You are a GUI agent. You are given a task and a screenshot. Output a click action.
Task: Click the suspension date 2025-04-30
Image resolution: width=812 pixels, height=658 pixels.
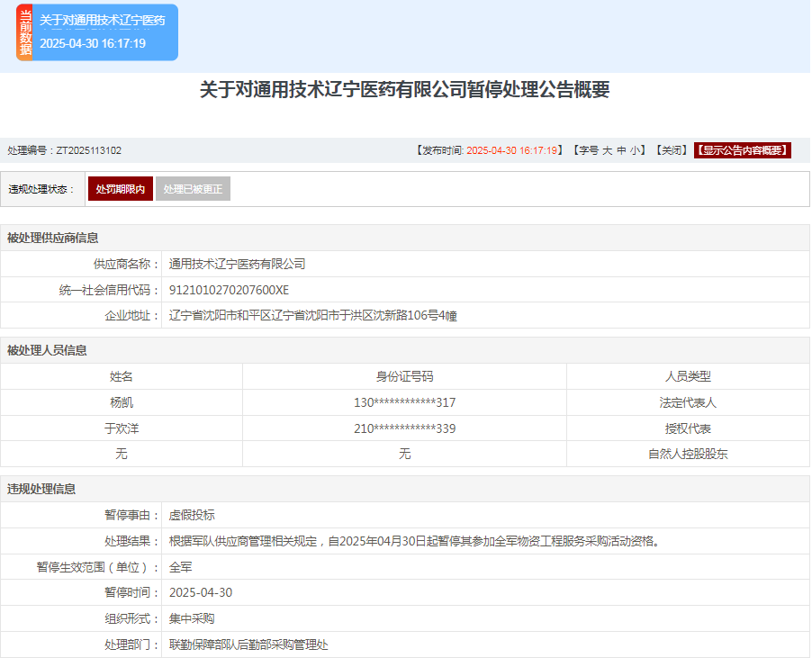[201, 593]
